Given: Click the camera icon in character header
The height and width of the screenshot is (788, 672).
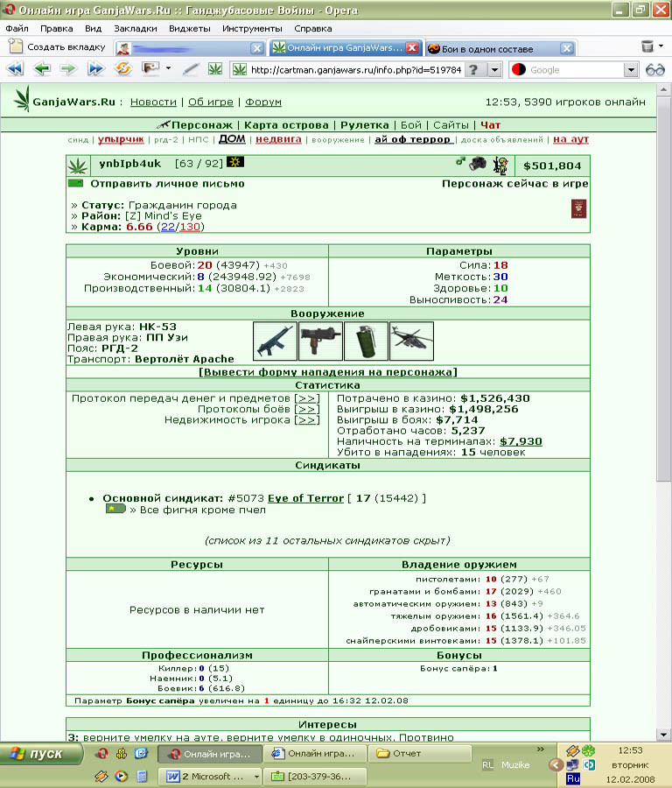Looking at the screenshot, I should [x=478, y=163].
